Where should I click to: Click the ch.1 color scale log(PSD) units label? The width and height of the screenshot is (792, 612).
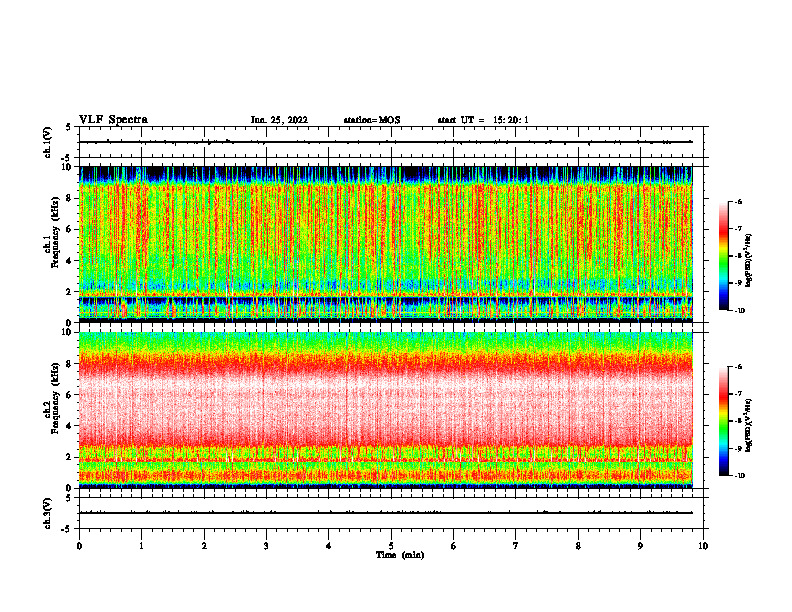coord(749,261)
